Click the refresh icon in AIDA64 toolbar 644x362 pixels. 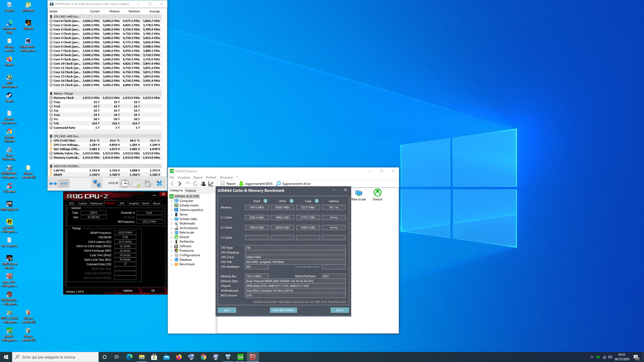point(195,183)
